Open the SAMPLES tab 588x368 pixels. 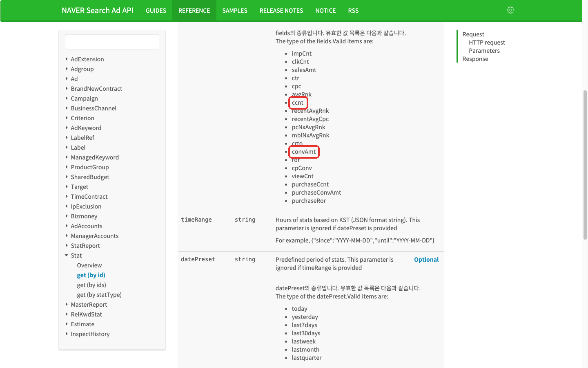pos(235,11)
